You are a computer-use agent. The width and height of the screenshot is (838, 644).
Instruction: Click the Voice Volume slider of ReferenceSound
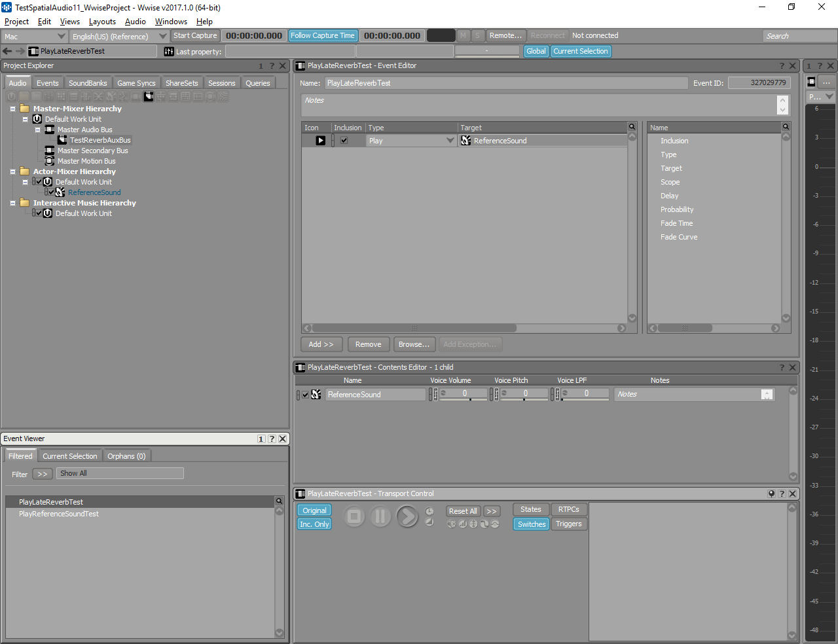click(x=463, y=394)
